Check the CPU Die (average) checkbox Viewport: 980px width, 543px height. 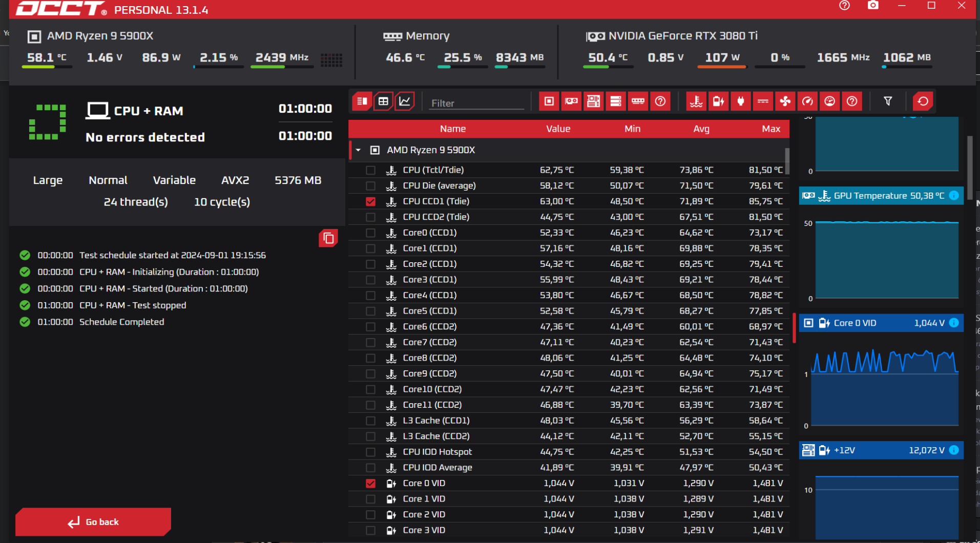(370, 185)
